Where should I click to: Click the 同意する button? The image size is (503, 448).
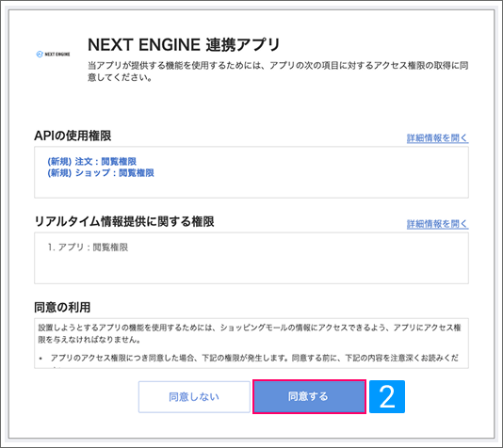pyautogui.click(x=309, y=397)
